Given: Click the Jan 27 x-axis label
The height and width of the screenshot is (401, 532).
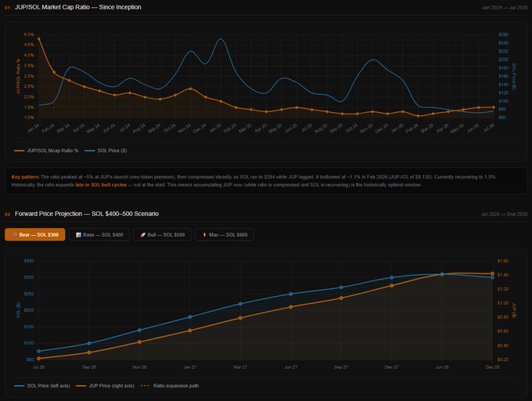Looking at the screenshot, I should (190, 367).
